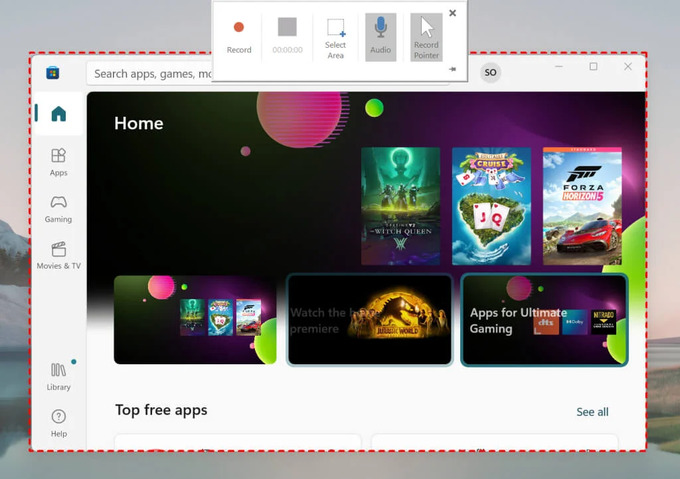
Task: Pin the recording toolbar dock
Action: 453,69
